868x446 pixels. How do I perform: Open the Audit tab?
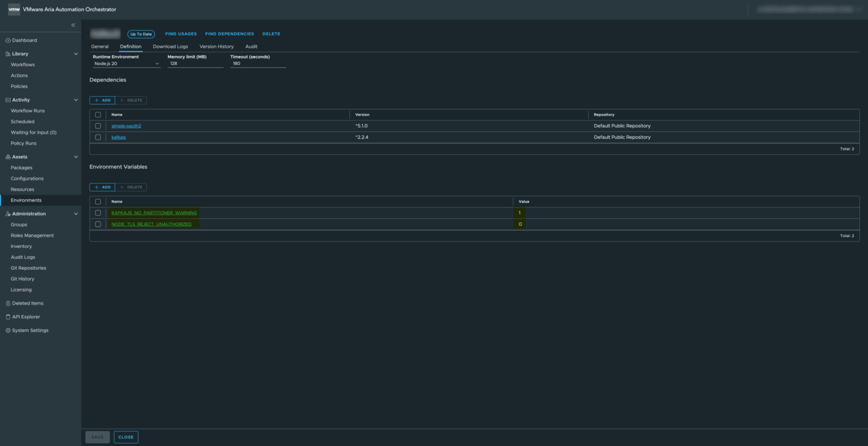pos(251,46)
